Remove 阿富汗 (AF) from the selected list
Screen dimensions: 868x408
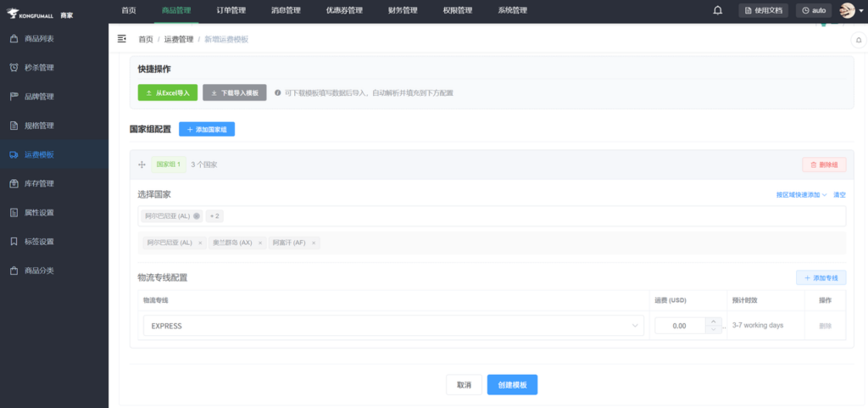[x=314, y=243]
